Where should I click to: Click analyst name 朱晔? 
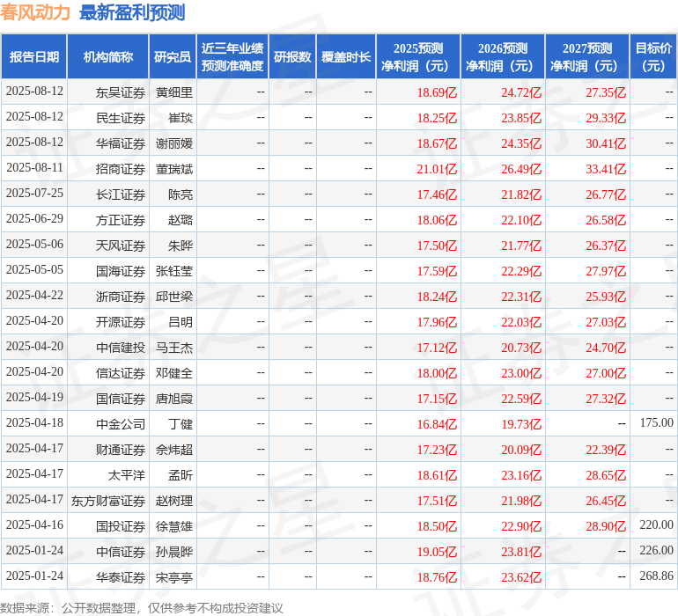[181, 246]
